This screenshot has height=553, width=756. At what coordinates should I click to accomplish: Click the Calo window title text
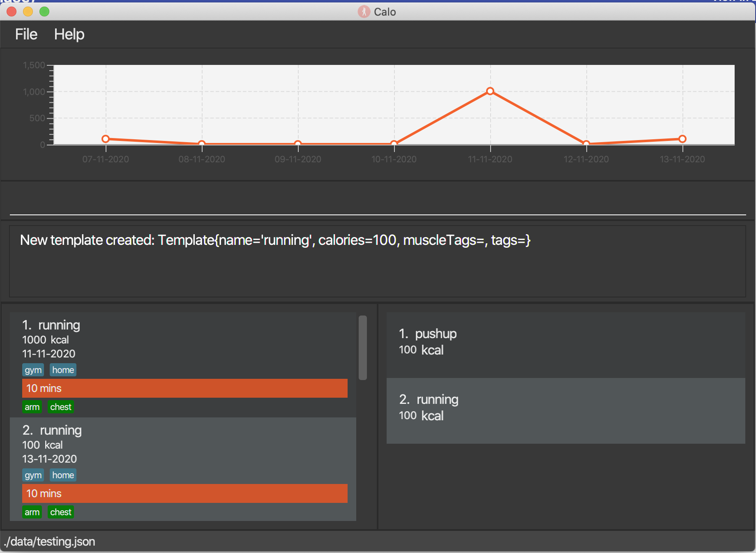(385, 12)
